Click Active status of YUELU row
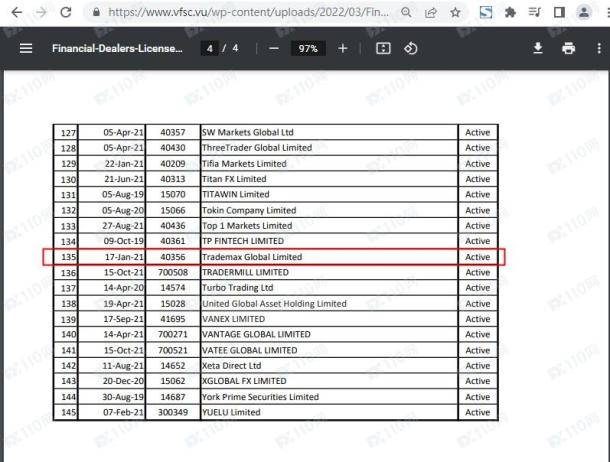The width and height of the screenshot is (610, 462). [x=478, y=412]
